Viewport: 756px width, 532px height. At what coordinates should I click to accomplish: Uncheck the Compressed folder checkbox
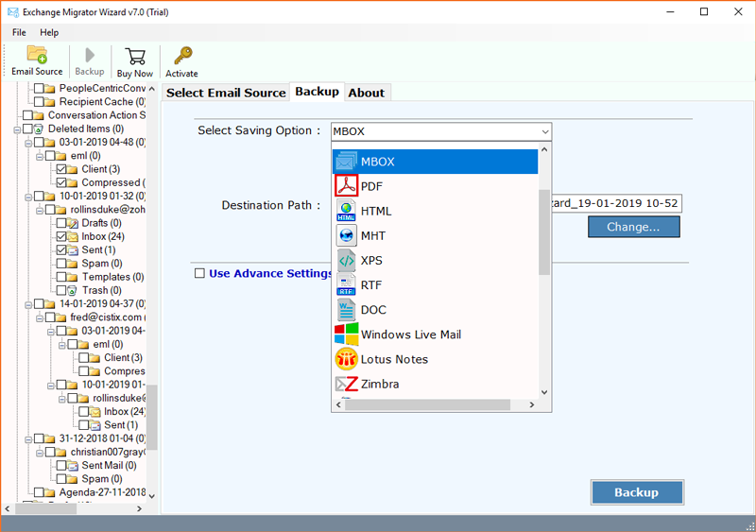tap(61, 182)
